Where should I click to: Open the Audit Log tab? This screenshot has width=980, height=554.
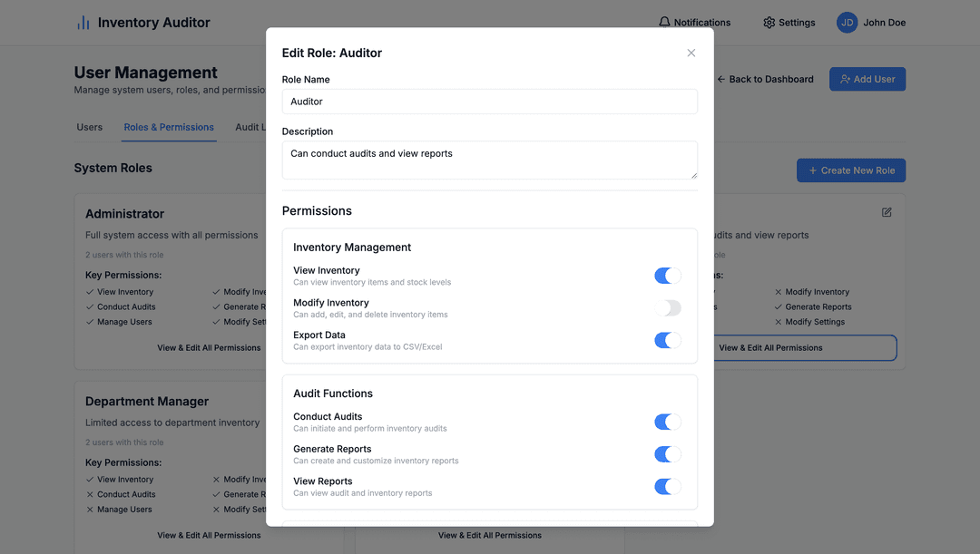[251, 127]
